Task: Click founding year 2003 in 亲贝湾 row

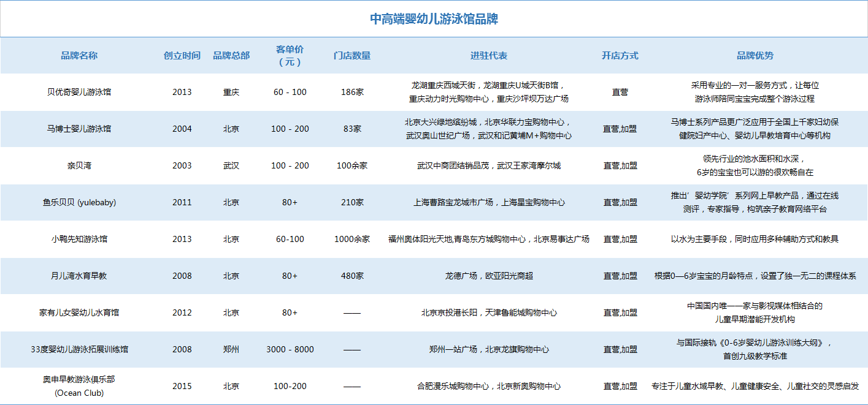Action: tap(182, 166)
